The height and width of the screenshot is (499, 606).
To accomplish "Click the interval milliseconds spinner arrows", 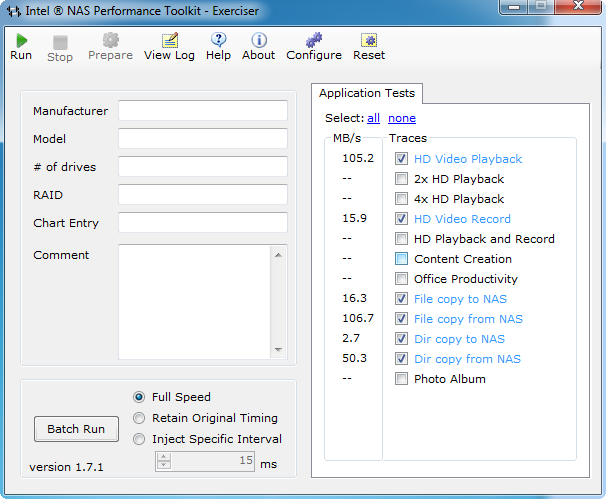I will (x=162, y=461).
